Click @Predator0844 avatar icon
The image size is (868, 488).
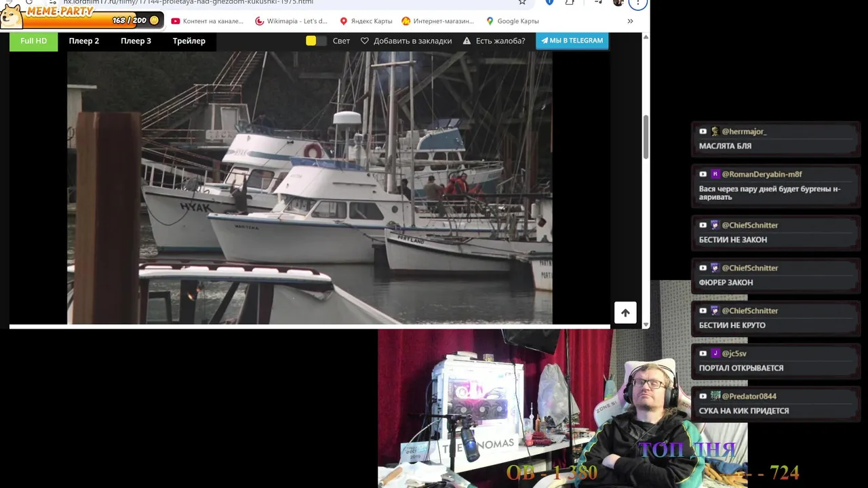(x=715, y=396)
